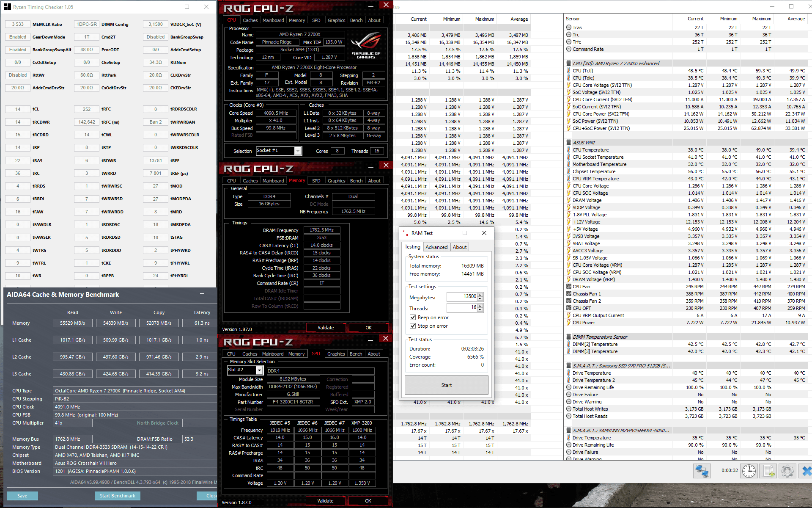Toggle the Stop on error checkbox
Viewport: 812px width, 508px height.
coord(413,326)
